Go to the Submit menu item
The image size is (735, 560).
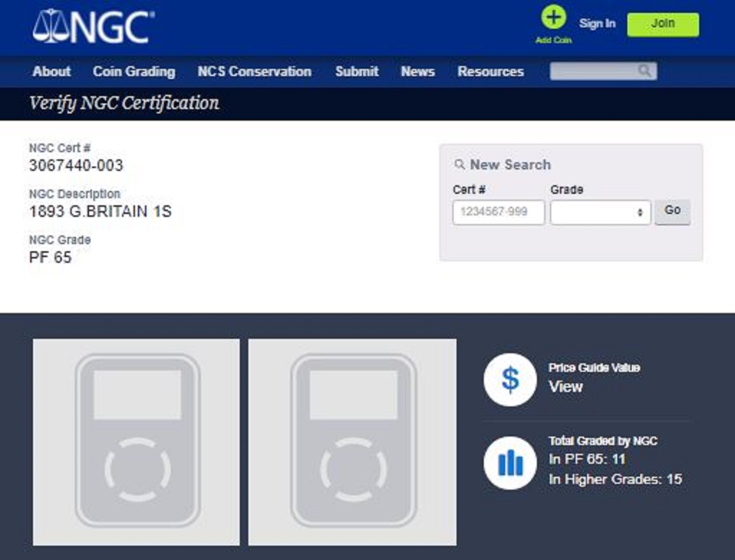click(x=357, y=72)
